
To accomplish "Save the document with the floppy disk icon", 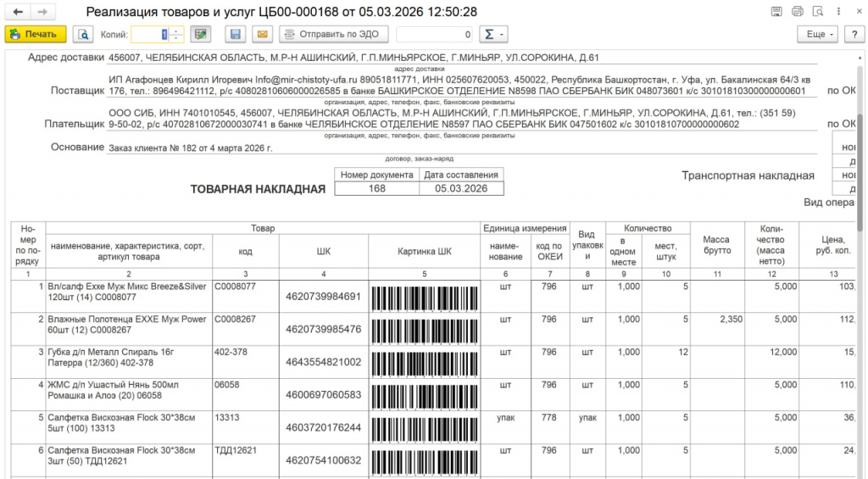I will click(x=236, y=34).
